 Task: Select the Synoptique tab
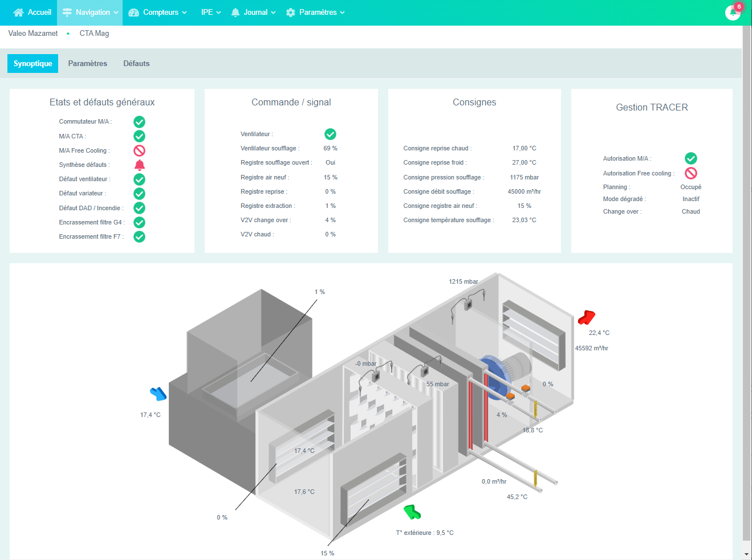(32, 64)
